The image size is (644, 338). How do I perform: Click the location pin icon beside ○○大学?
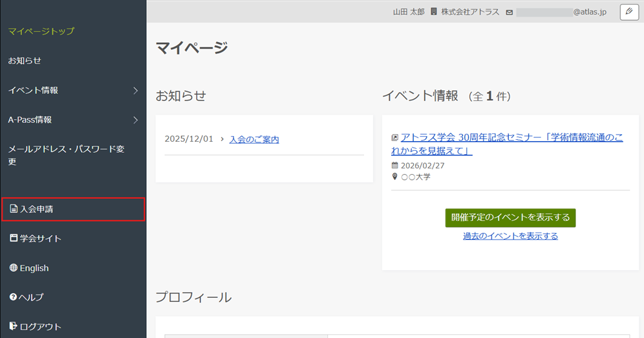394,176
